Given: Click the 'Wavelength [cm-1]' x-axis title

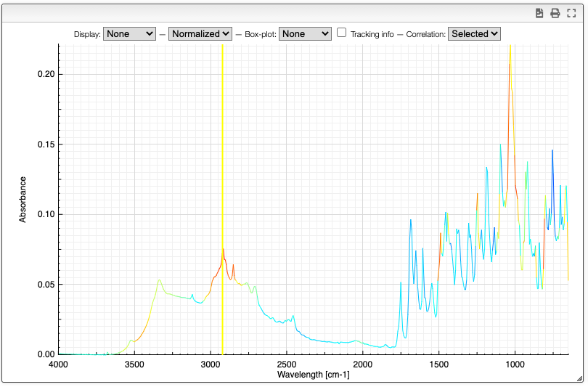Looking at the screenshot, I should point(313,375).
